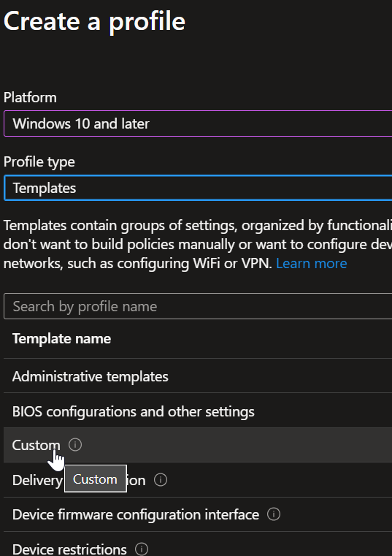Select BIOS configurations and other settings template

point(198,411)
